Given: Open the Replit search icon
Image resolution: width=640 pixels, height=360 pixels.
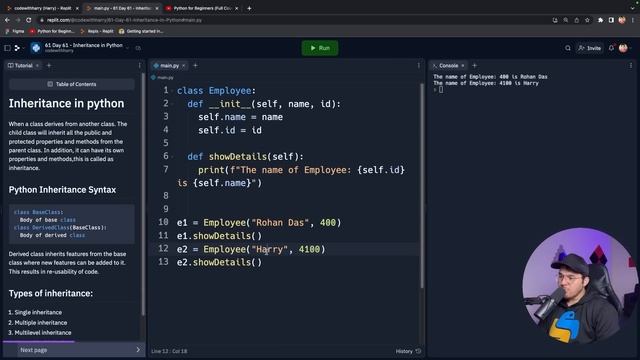Looking at the screenshot, I should click(568, 48).
